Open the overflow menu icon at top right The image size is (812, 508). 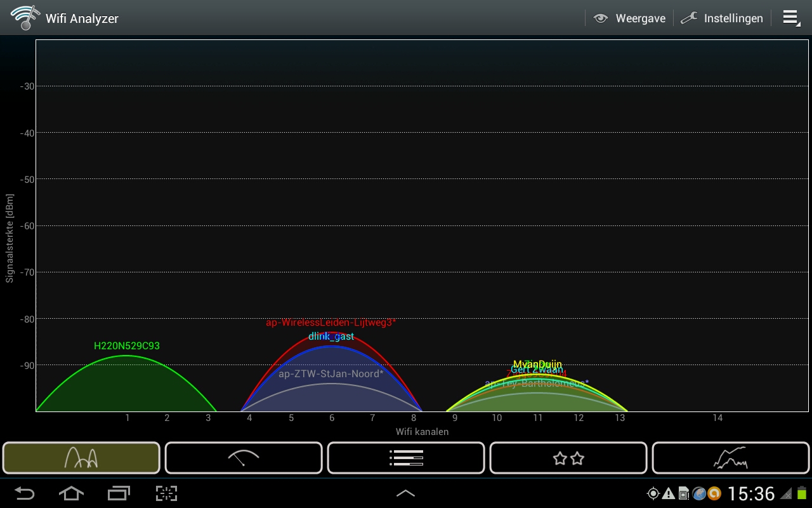click(790, 18)
